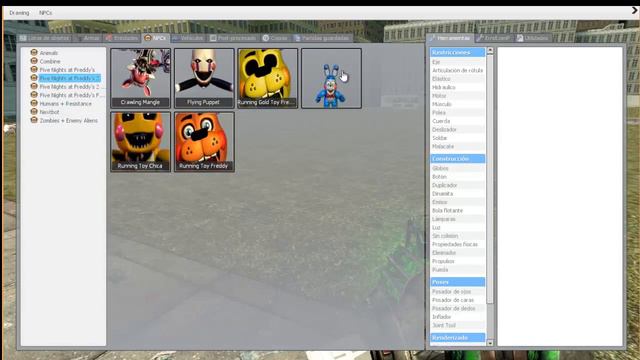Select the Malacate tool
The image size is (640, 360).
(x=458, y=146)
